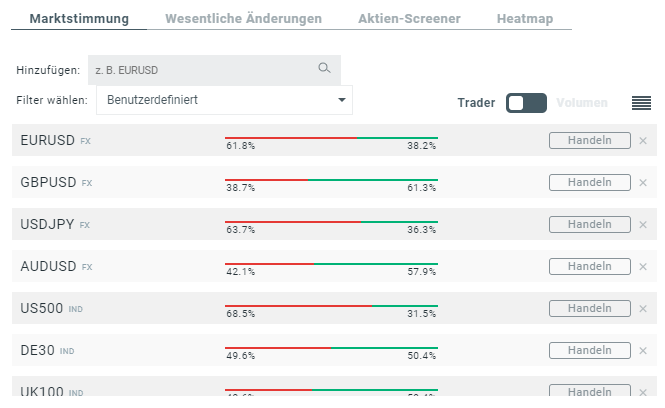Click the EURUSD sentiment bar

(331, 138)
